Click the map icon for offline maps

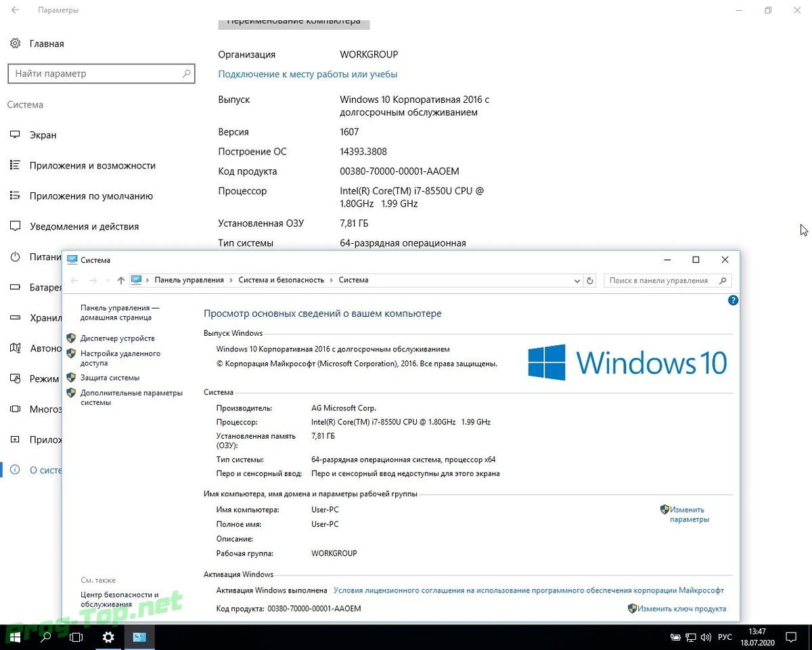click(x=15, y=348)
